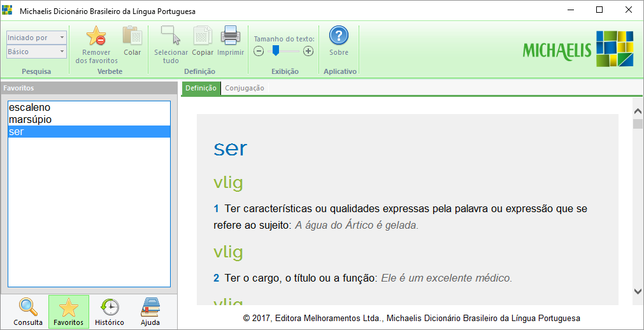Minimize the window
The height and width of the screenshot is (330, 644).
point(571,10)
